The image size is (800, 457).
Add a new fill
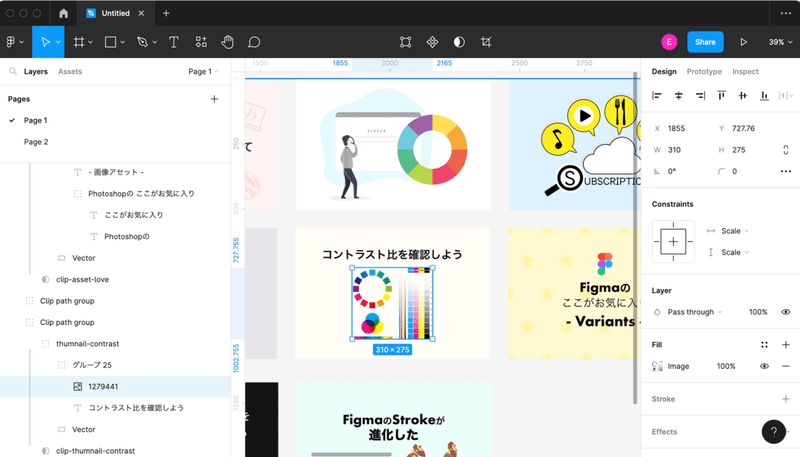click(786, 345)
